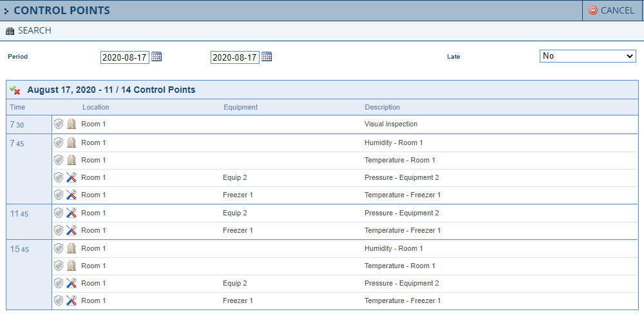This screenshot has height=314, width=644.
Task: Open the calendar picker for the end date
Action: point(267,57)
